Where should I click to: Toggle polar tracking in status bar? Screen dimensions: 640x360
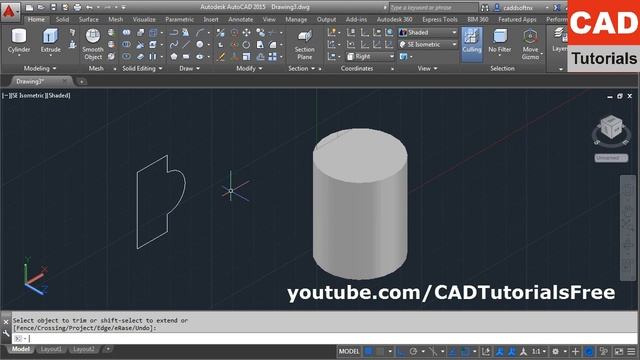[413, 351]
